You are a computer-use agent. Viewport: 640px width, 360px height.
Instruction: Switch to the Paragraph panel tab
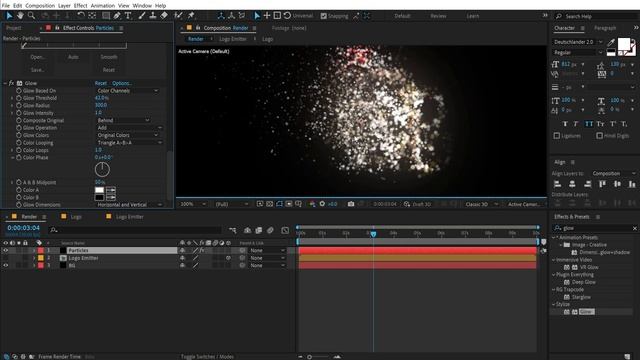click(605, 28)
